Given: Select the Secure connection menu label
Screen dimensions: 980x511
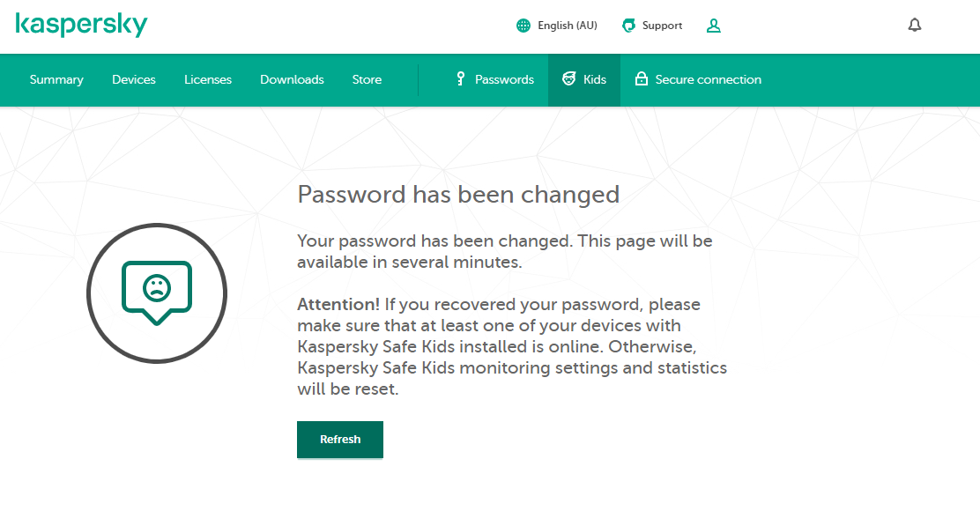Looking at the screenshot, I should pos(709,79).
